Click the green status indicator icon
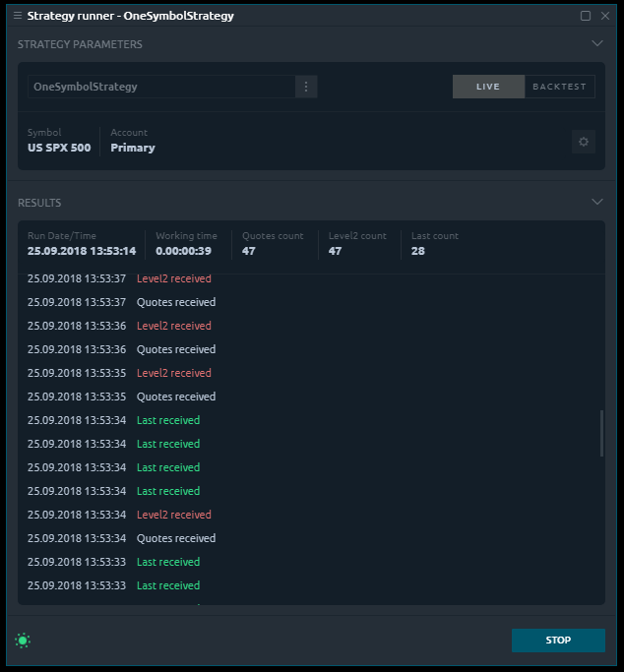 23,641
